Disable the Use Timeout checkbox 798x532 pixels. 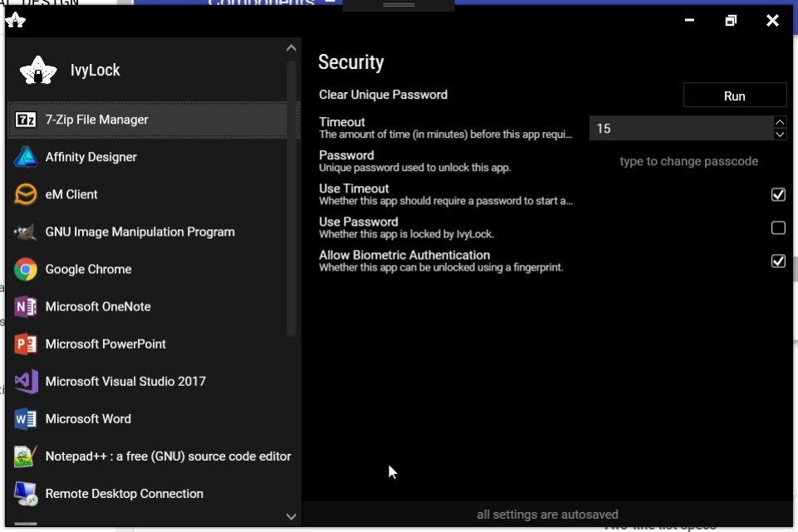click(x=778, y=194)
